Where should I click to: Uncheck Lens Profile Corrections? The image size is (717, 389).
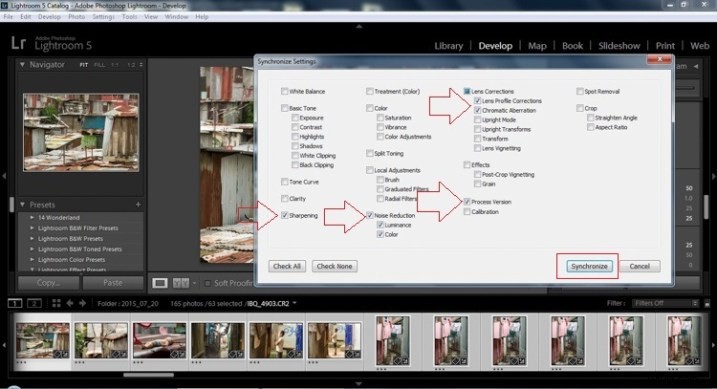[477, 101]
